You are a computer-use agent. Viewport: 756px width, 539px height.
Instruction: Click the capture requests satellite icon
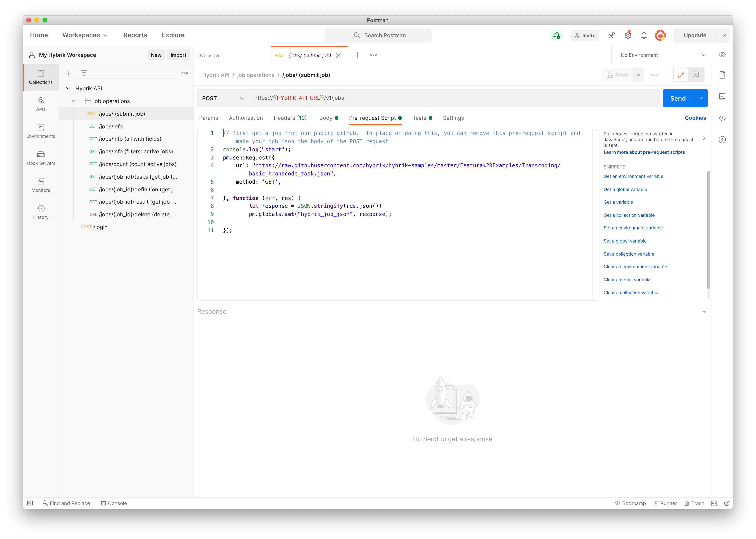coord(612,35)
